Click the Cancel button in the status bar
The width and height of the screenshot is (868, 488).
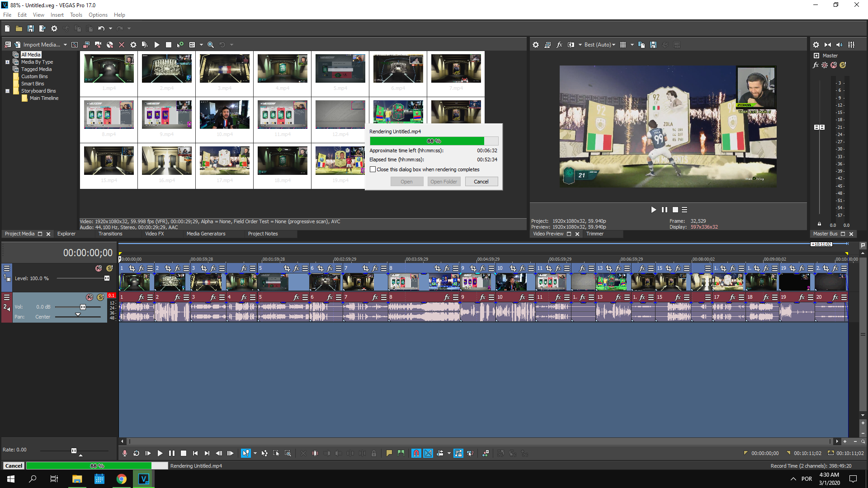coord(14,466)
